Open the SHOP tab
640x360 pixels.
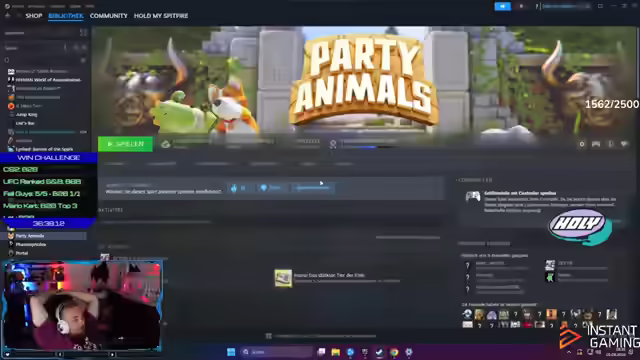click(x=34, y=16)
